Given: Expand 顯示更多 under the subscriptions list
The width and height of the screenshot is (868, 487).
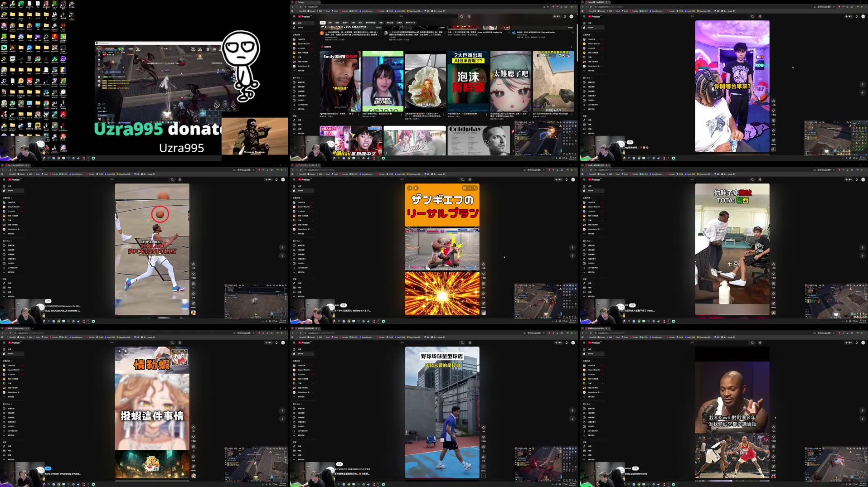Looking at the screenshot, I should 301,70.
